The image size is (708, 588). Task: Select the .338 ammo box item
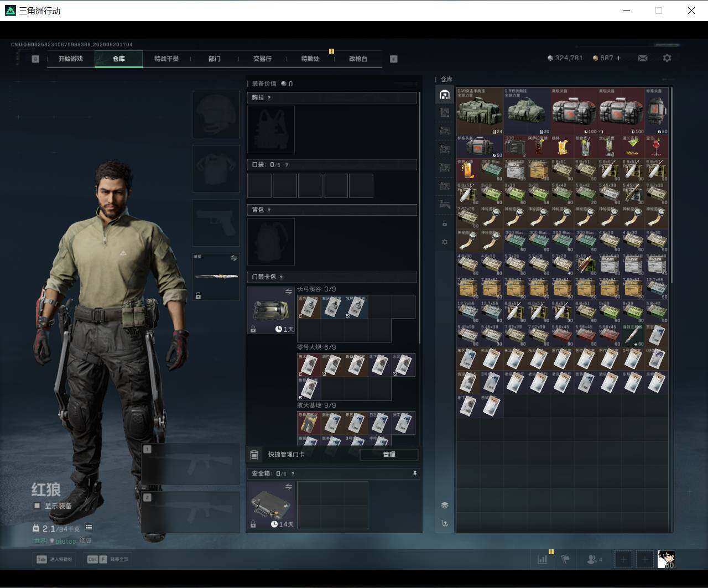(x=515, y=147)
